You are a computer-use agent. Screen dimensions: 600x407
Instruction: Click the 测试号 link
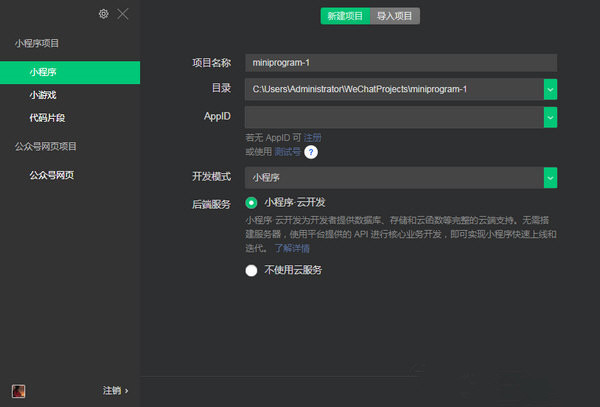point(287,152)
